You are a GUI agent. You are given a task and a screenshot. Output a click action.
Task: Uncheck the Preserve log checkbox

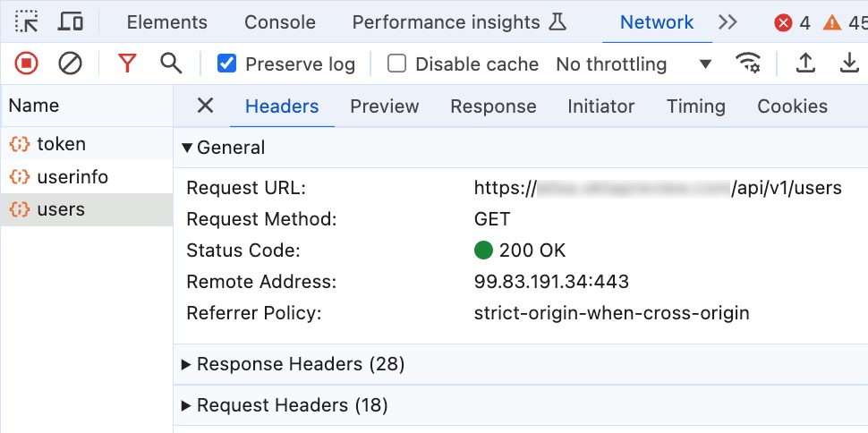point(227,64)
